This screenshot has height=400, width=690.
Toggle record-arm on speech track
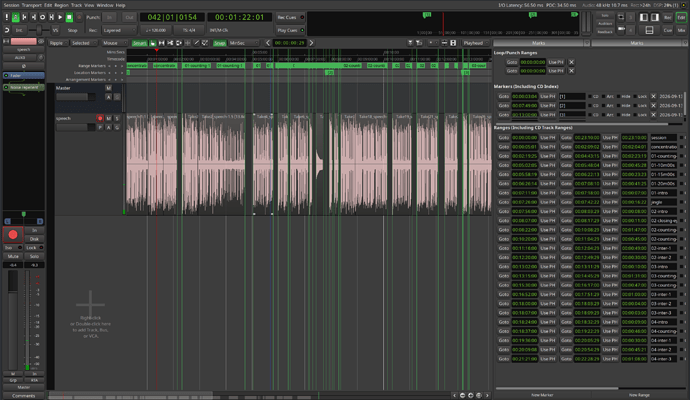point(100,118)
